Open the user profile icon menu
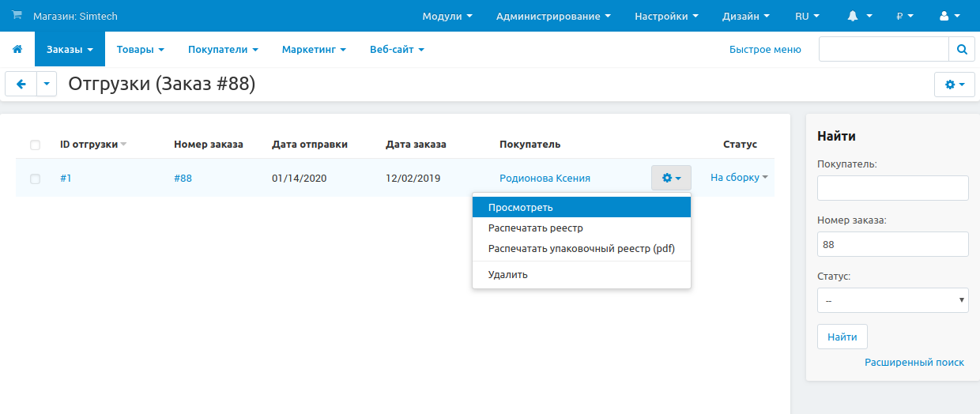This screenshot has height=414, width=980. coord(948,16)
